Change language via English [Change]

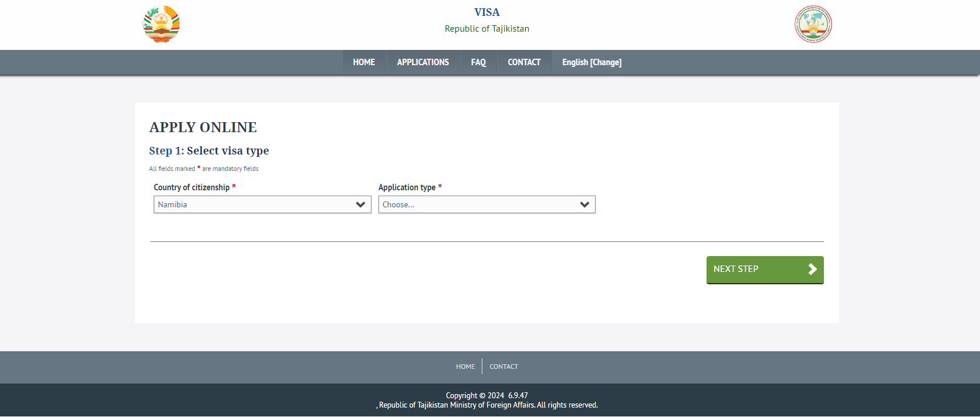click(x=592, y=62)
